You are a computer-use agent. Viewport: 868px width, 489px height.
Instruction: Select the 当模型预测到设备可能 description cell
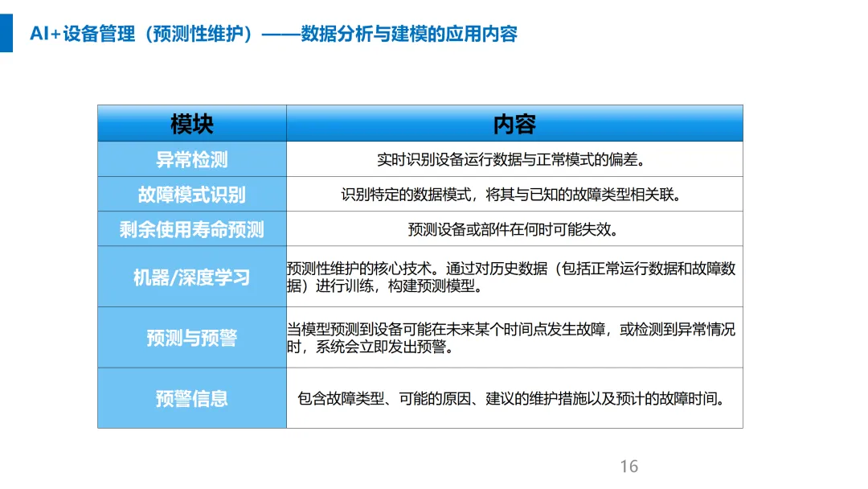click(x=514, y=337)
